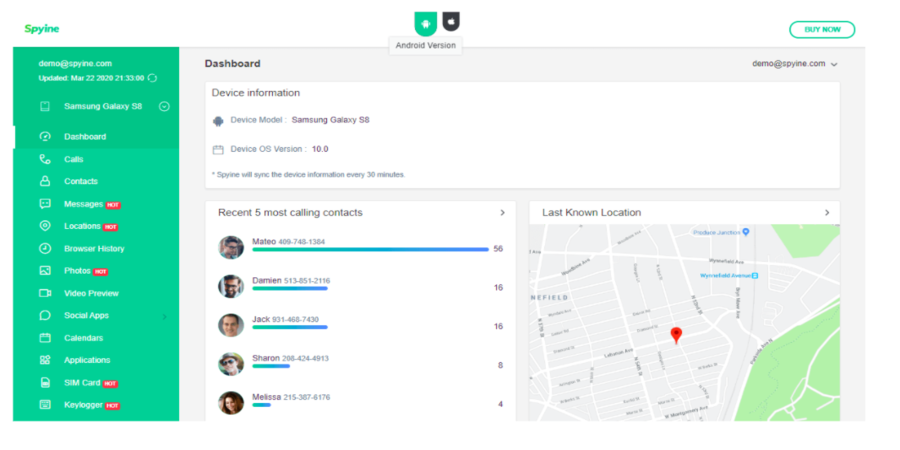
Task: Click the Spyine logo
Action: (x=42, y=29)
